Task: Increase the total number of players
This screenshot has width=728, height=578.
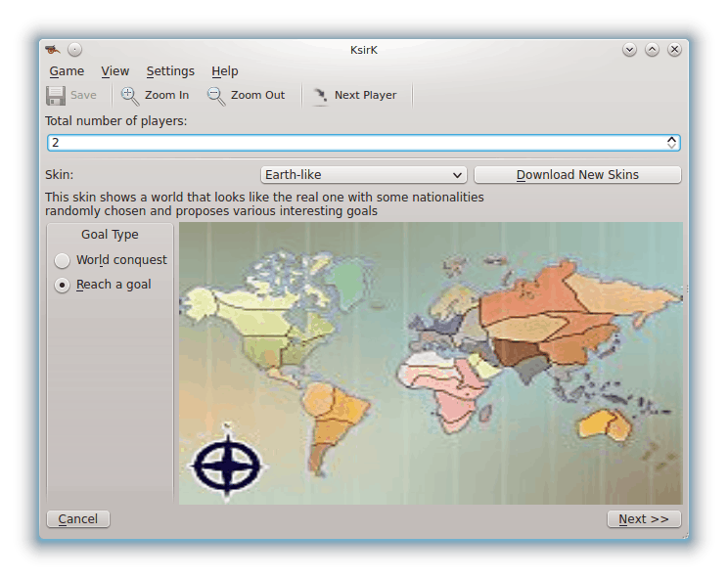Action: (671, 139)
